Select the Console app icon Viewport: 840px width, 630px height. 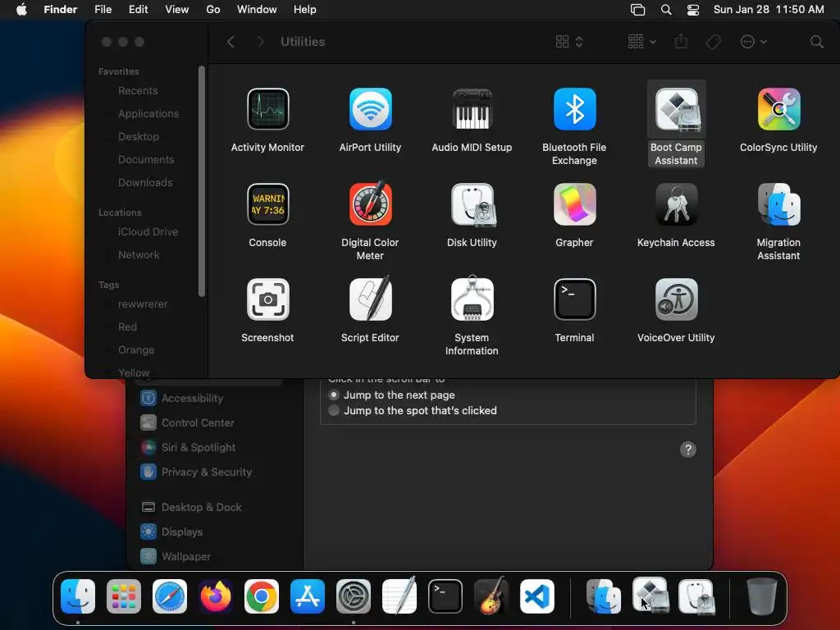click(268, 204)
